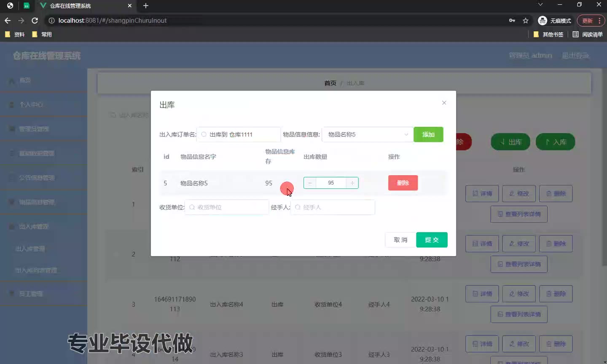Increase 出库数量 with the plus stepper
The width and height of the screenshot is (607, 364).
[352, 183]
